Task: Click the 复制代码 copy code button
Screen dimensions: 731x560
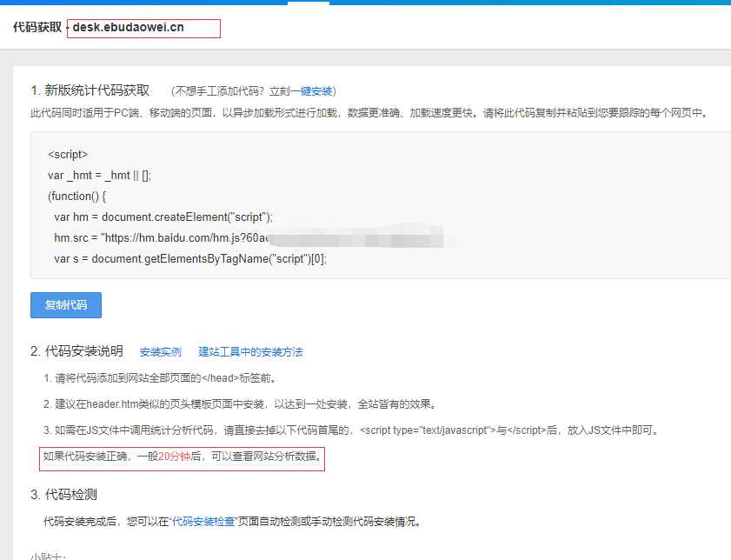Action: pos(66,305)
